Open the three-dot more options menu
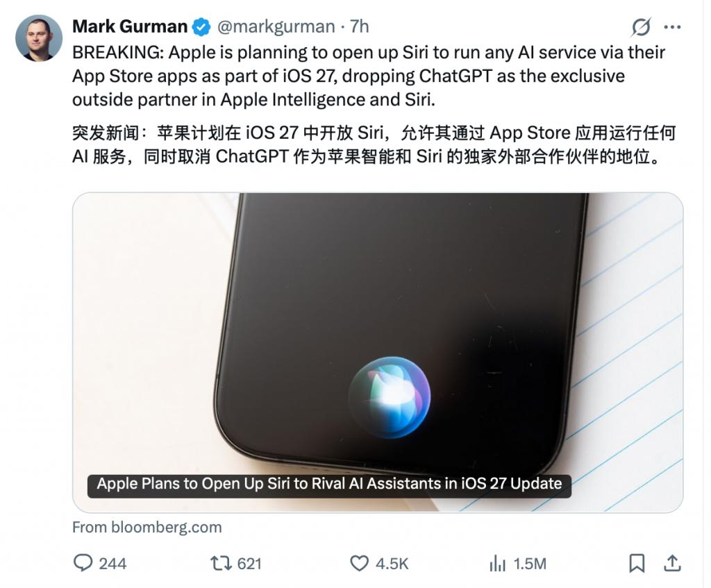711x588 pixels. (672, 27)
